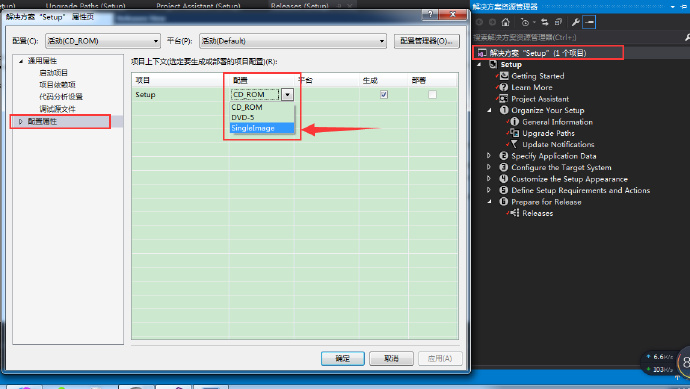Image resolution: width=690 pixels, height=389 pixels.
Task: Collapse the Organize Your Setup node
Action: coord(489,110)
